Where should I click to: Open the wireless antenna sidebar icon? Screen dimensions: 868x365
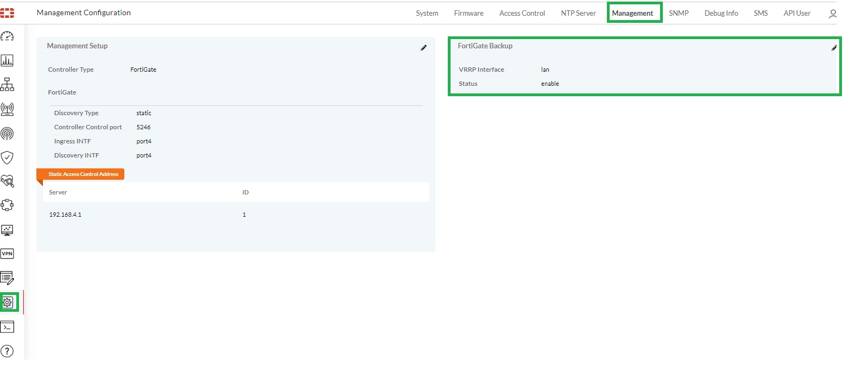point(7,109)
